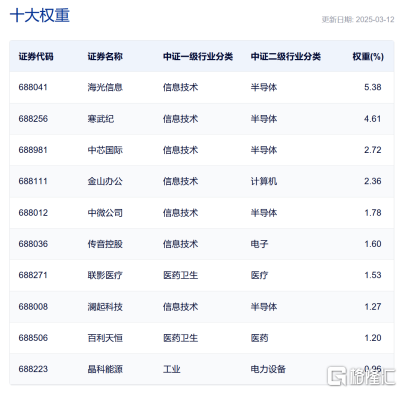Select stock code 688008
Image resolution: width=402 pixels, height=393 pixels.
coord(33,307)
